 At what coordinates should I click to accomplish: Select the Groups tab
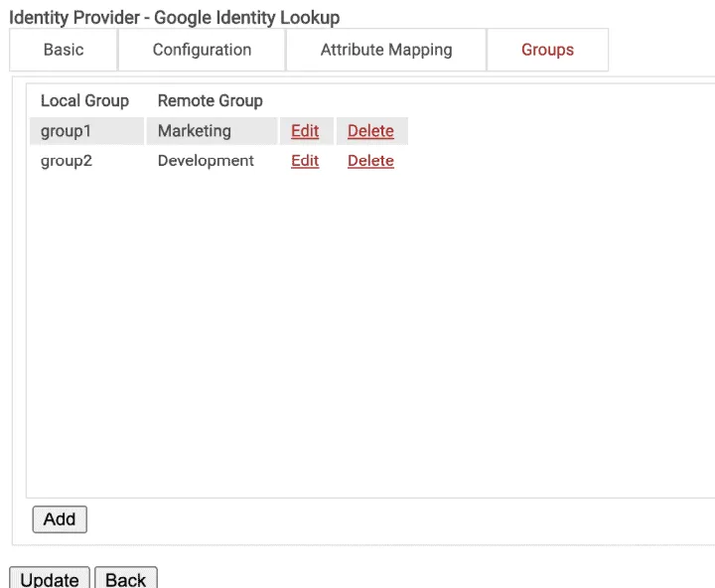point(547,50)
